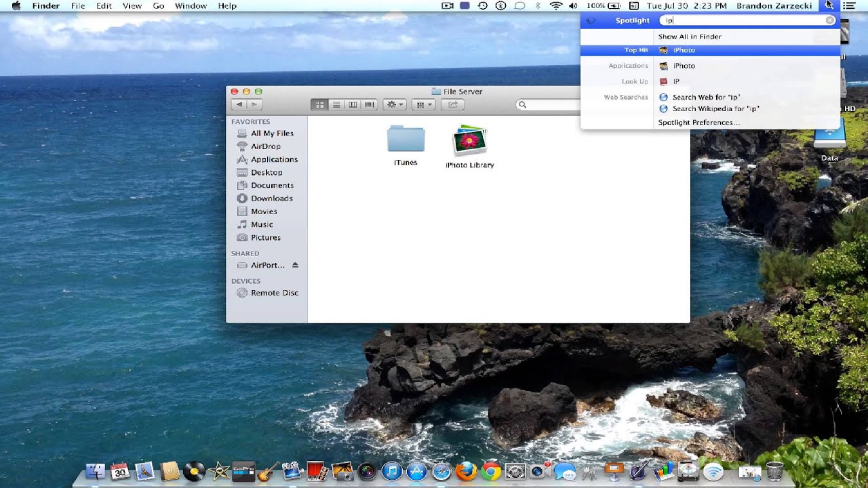The image size is (868, 488).
Task: Open the item arrangement dropdown
Action: [424, 104]
